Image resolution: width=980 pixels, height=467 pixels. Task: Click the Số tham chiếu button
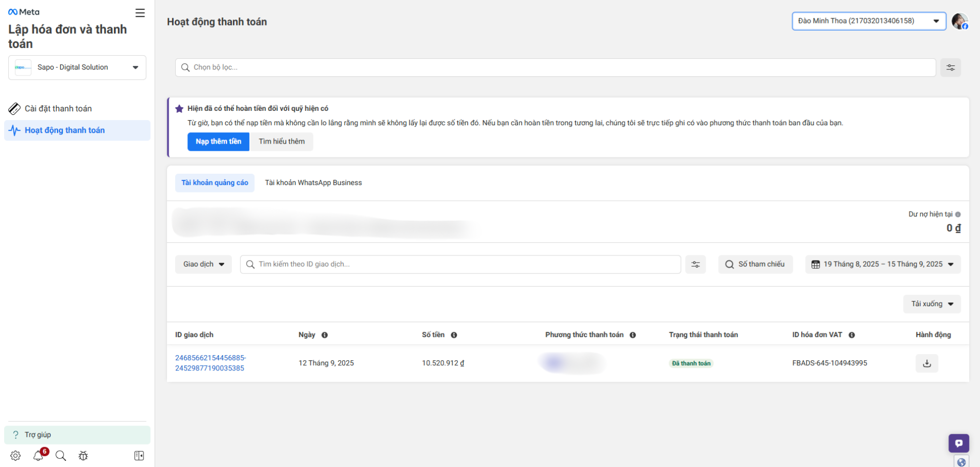coord(755,264)
